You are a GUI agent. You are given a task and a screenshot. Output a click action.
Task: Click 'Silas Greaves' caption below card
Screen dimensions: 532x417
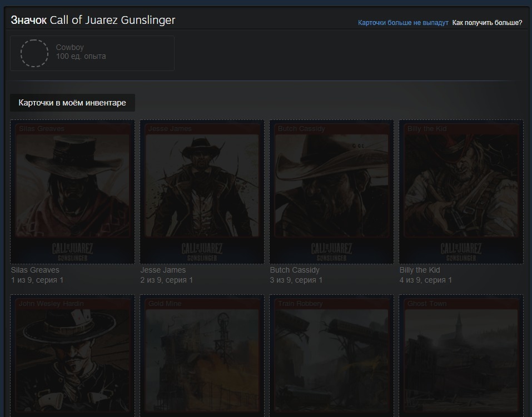(35, 270)
